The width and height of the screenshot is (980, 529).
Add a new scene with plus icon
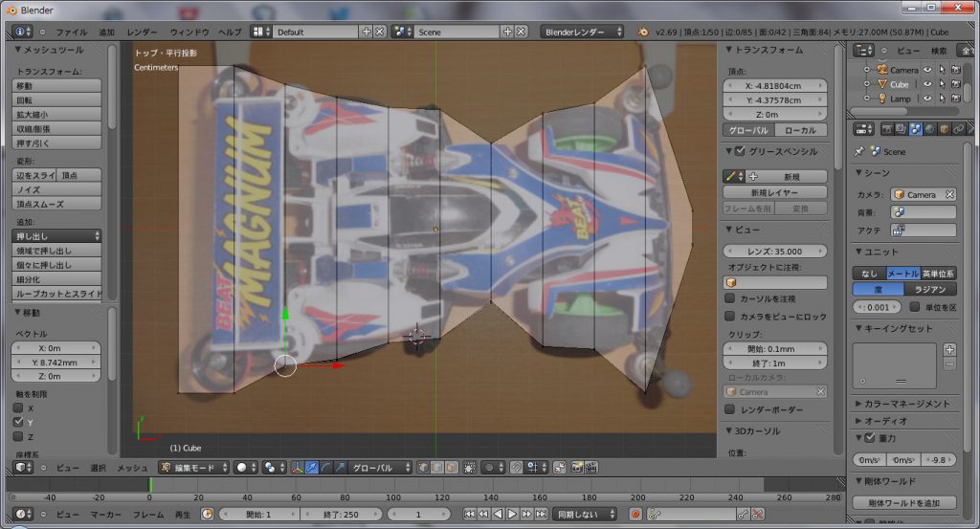point(507,32)
